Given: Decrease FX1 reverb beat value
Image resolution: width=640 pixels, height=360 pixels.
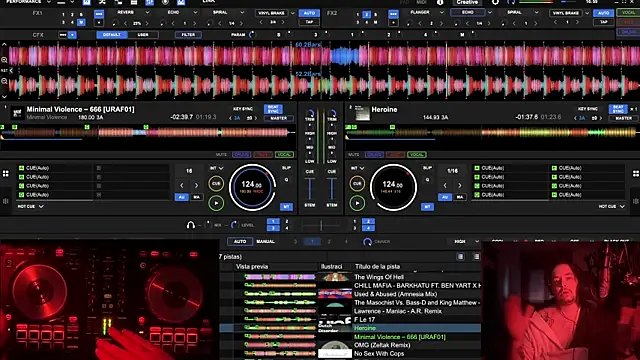Looking at the screenshot, I should click(126, 23).
